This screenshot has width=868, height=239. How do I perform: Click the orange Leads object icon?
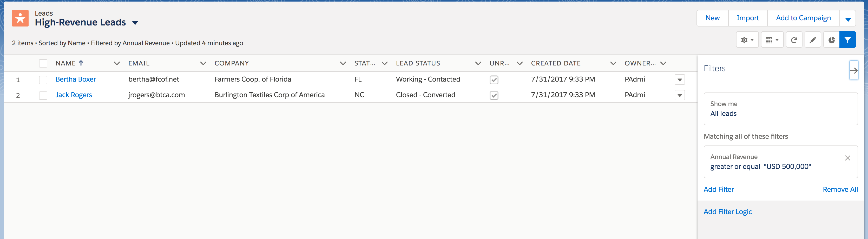pos(20,18)
